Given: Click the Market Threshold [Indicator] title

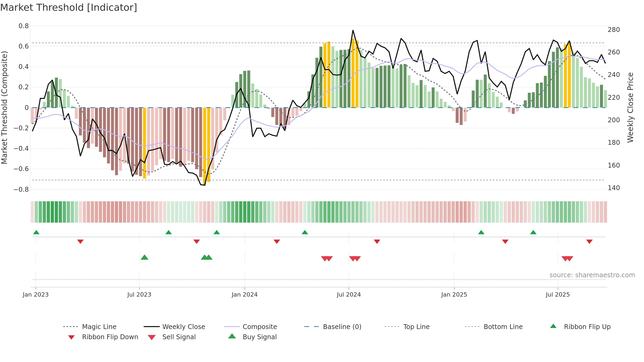Looking at the screenshot, I should pyautogui.click(x=69, y=8).
